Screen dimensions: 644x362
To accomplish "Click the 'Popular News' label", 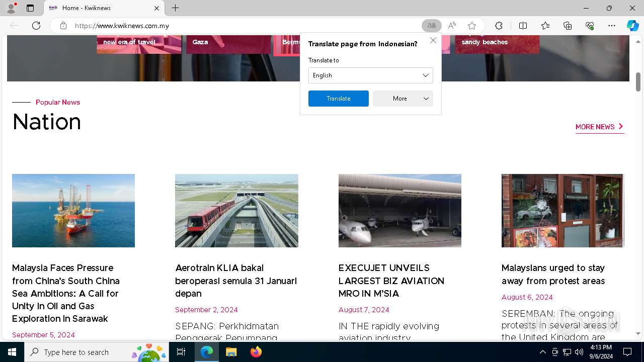I will pos(58,102).
